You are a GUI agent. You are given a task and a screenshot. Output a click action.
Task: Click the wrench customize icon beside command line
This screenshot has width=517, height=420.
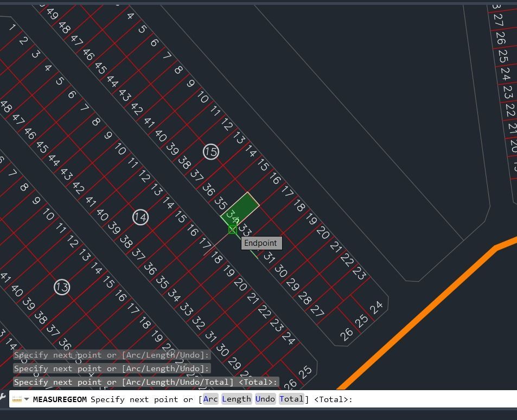(2, 397)
